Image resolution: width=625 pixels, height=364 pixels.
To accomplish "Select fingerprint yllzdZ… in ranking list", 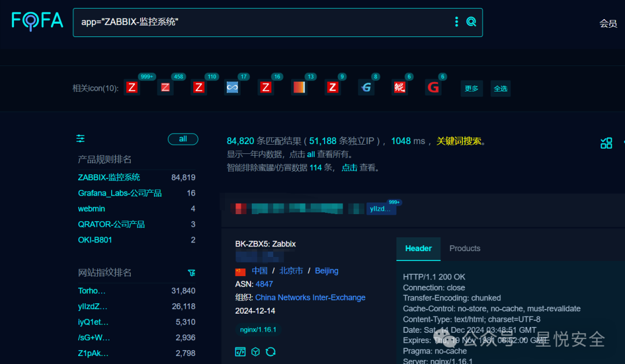I will [93, 307].
